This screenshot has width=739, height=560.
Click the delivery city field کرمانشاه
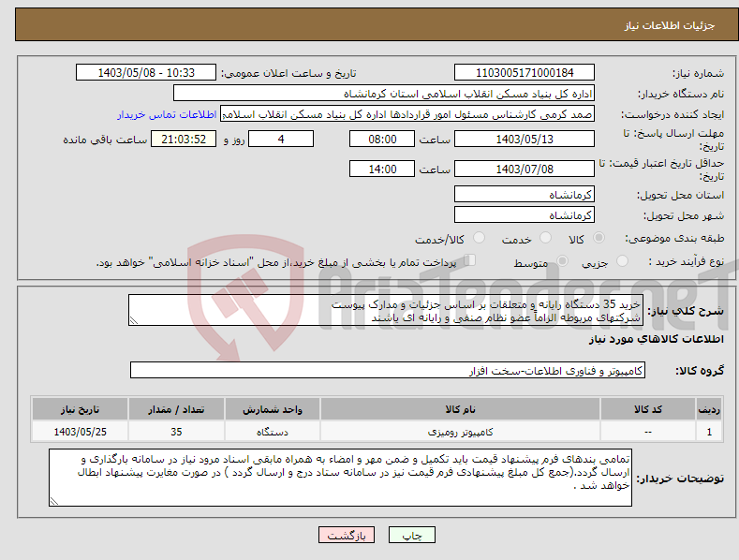pyautogui.click(x=525, y=215)
